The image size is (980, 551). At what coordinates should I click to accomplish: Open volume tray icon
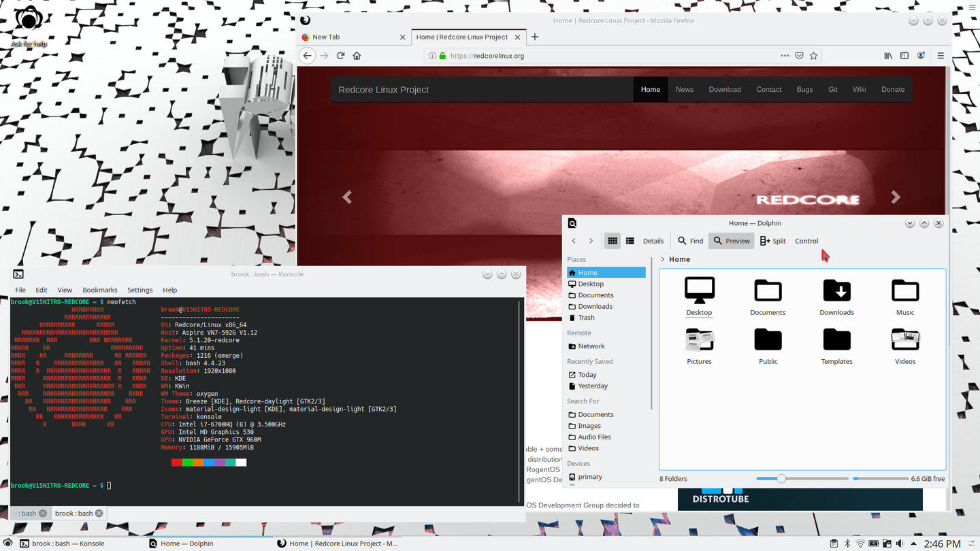tap(900, 544)
